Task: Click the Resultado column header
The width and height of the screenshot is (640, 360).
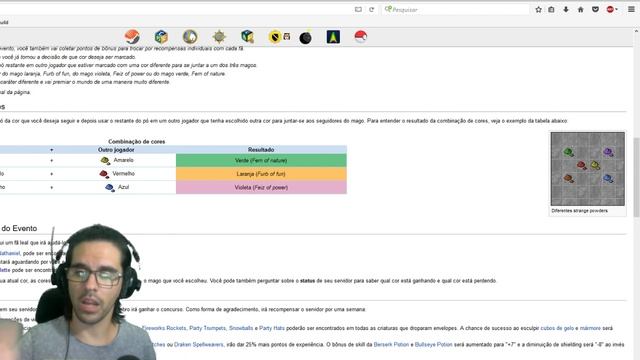Action: point(261,150)
